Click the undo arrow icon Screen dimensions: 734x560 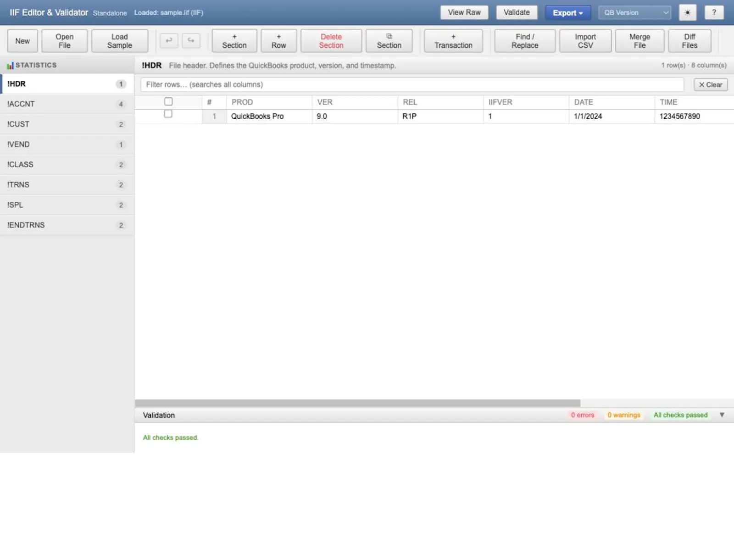click(169, 40)
